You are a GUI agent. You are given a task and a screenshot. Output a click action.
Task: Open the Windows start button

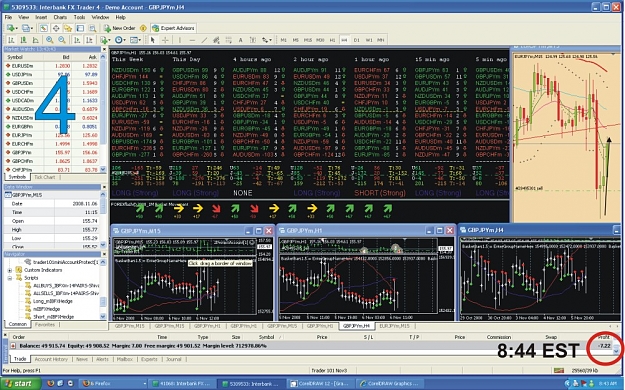pyautogui.click(x=20, y=383)
